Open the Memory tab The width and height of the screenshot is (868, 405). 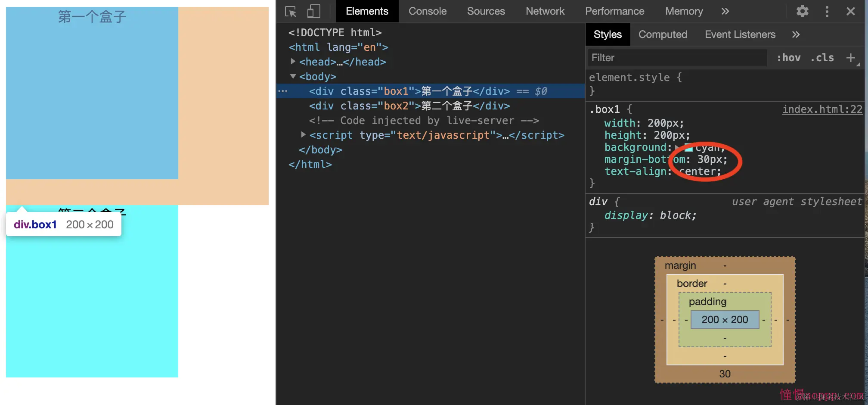coord(684,11)
